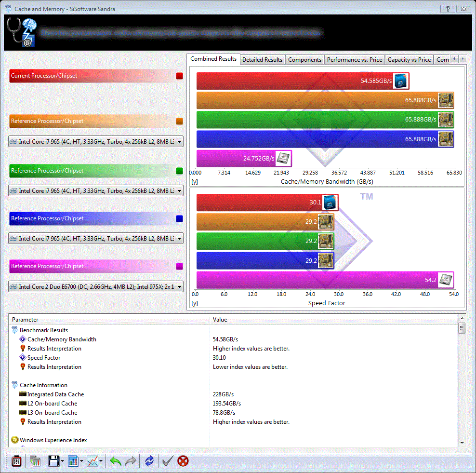This screenshot has height=473, width=476.
Task: Click the results list scrollbar up arrow
Action: [x=462, y=318]
